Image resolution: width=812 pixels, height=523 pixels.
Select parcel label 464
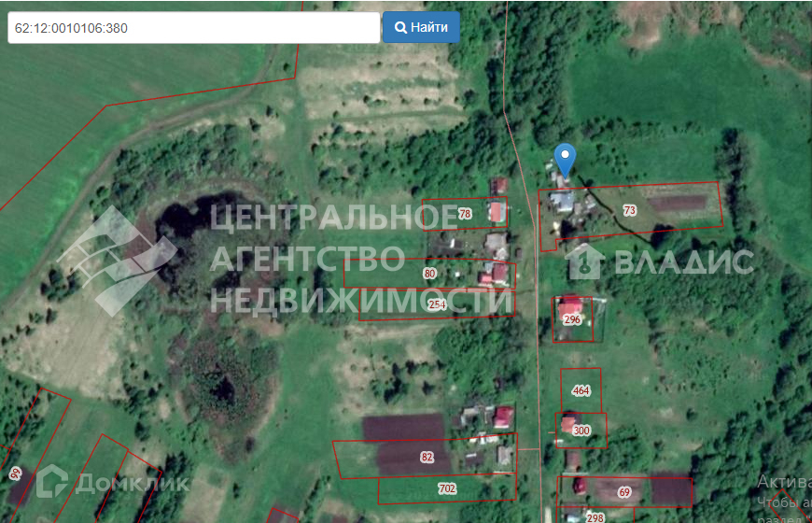pos(581,390)
